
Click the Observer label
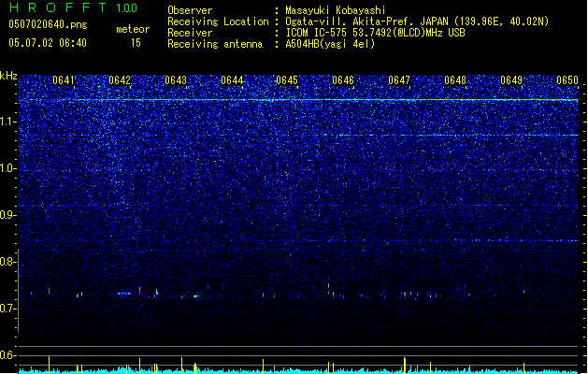tap(190, 10)
